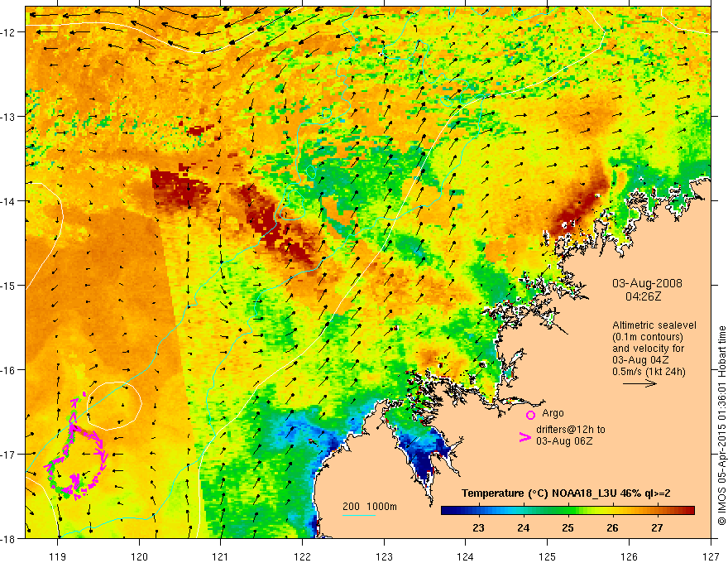Click the longitude axis label 127
This screenshot has width=728, height=563.
711,556
